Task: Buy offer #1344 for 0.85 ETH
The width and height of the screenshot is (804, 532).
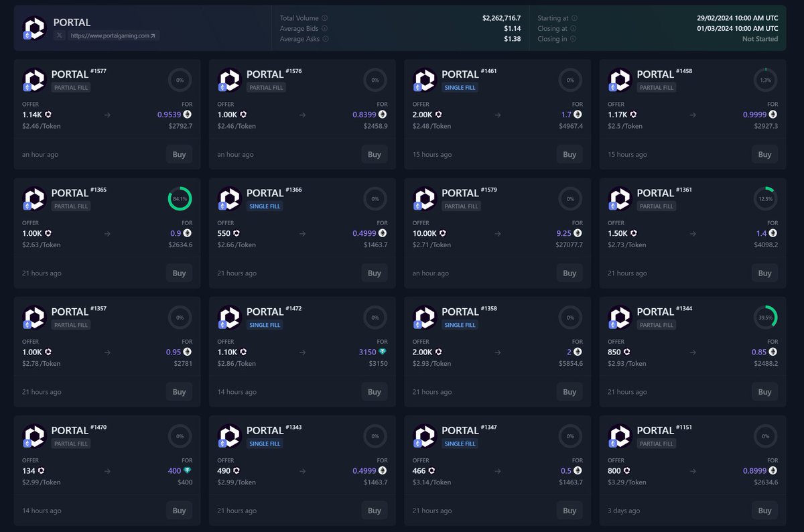Action: pos(765,391)
